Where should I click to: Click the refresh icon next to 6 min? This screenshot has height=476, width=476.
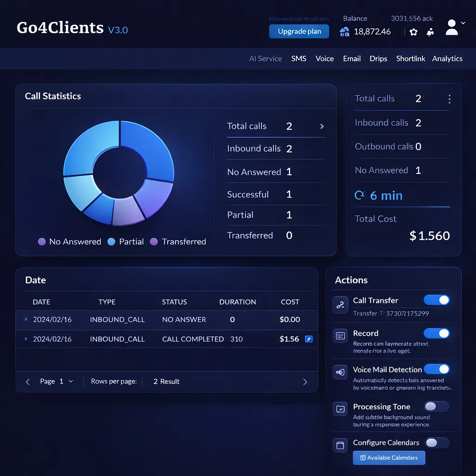tap(359, 195)
